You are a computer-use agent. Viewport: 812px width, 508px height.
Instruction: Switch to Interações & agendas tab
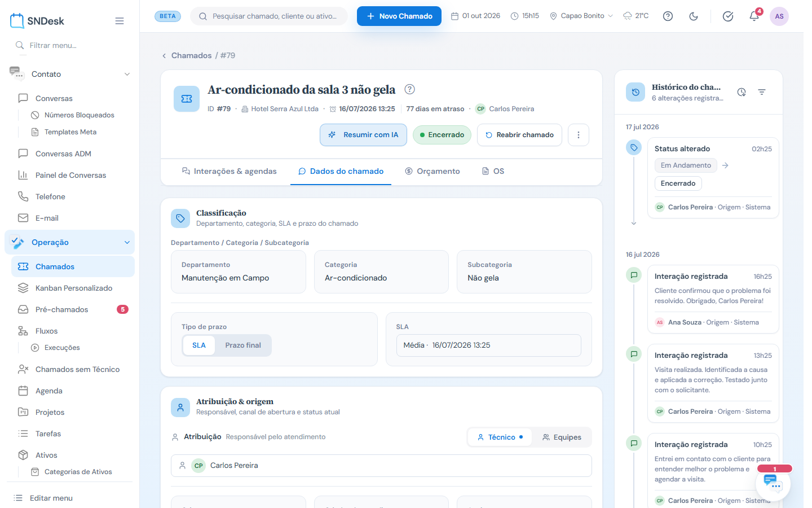point(229,171)
